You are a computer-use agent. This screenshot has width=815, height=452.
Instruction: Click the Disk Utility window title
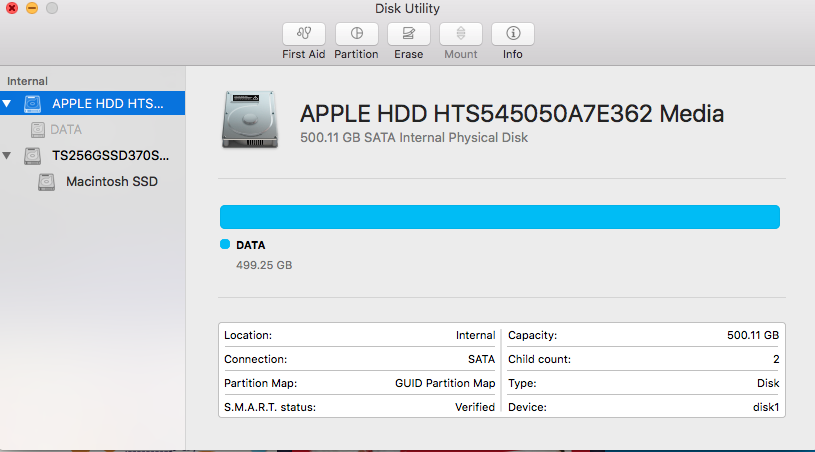[408, 8]
